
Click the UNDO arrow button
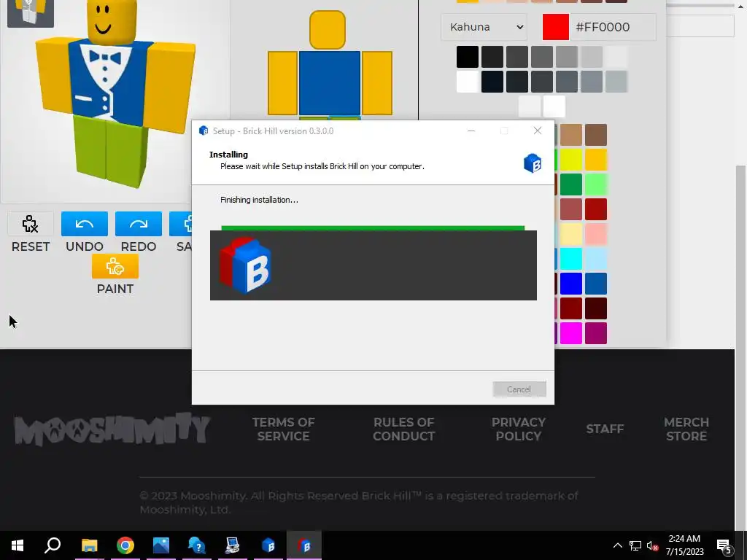click(x=85, y=224)
